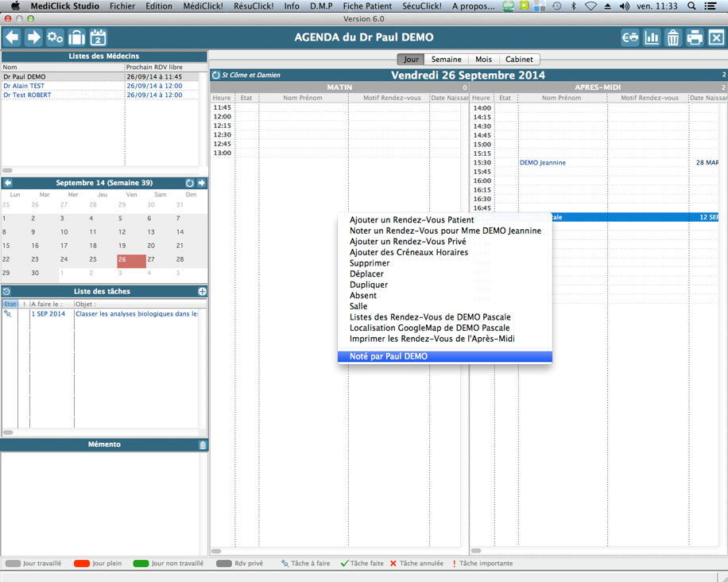Switch to the Cabinet view tab
The height and width of the screenshot is (582, 728).
click(x=519, y=60)
